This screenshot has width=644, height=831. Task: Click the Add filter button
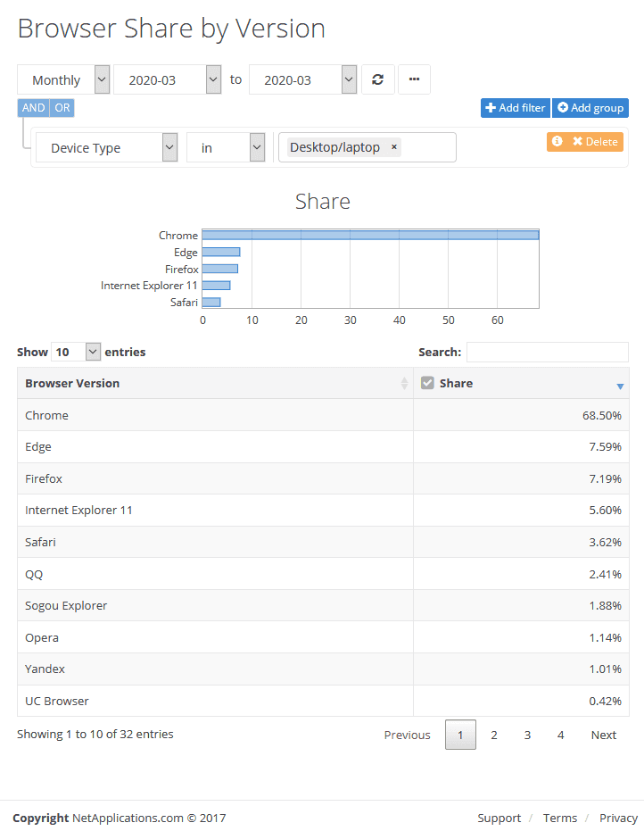pyautogui.click(x=516, y=108)
